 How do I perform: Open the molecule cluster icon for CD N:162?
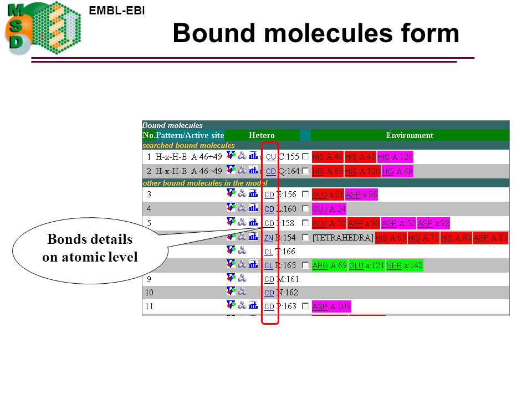pyautogui.click(x=242, y=291)
